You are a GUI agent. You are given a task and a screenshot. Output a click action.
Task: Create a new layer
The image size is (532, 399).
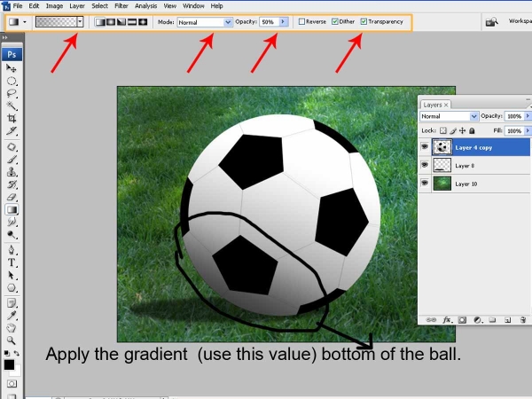click(507, 319)
